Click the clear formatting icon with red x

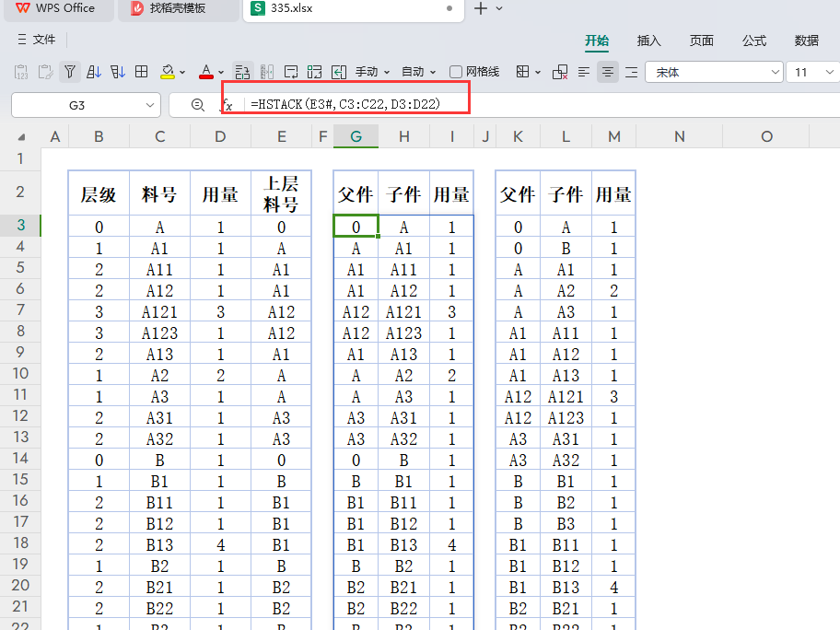[x=560, y=72]
